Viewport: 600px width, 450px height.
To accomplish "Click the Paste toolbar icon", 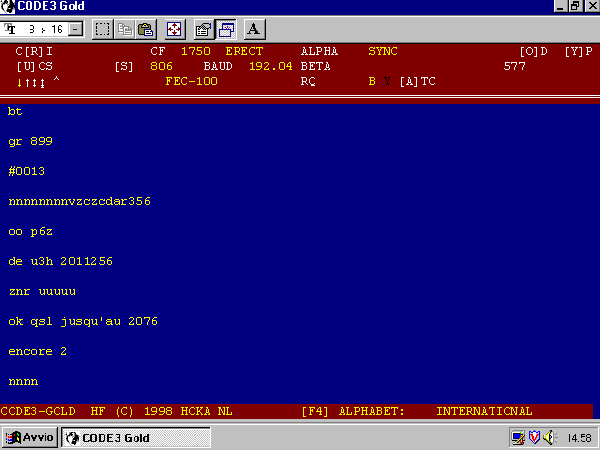I will tap(146, 29).
